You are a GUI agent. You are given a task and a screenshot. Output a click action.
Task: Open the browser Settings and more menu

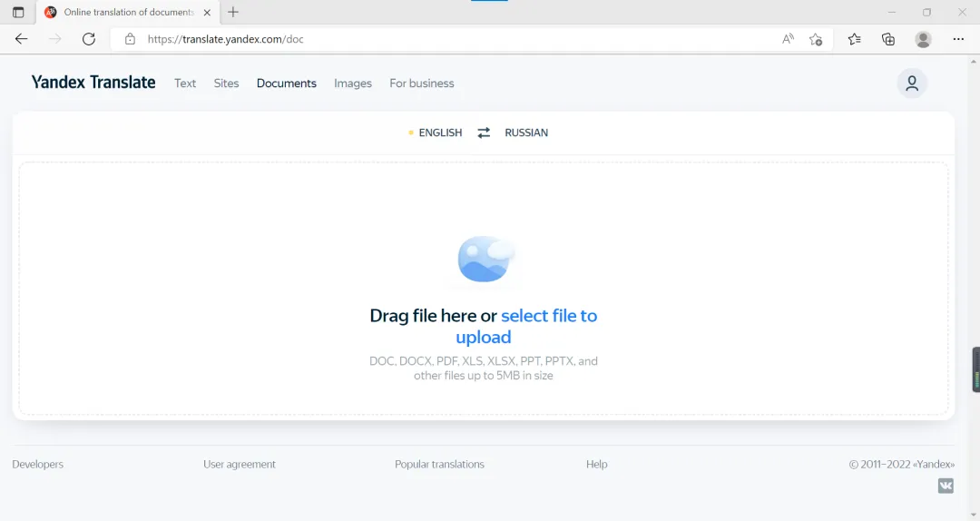[958, 39]
